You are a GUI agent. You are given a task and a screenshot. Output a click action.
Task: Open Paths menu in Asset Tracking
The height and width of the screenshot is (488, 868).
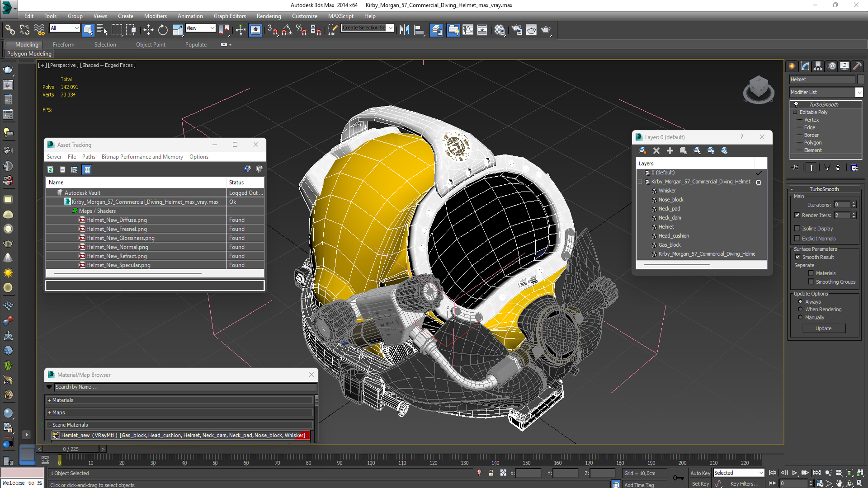pyautogui.click(x=89, y=157)
